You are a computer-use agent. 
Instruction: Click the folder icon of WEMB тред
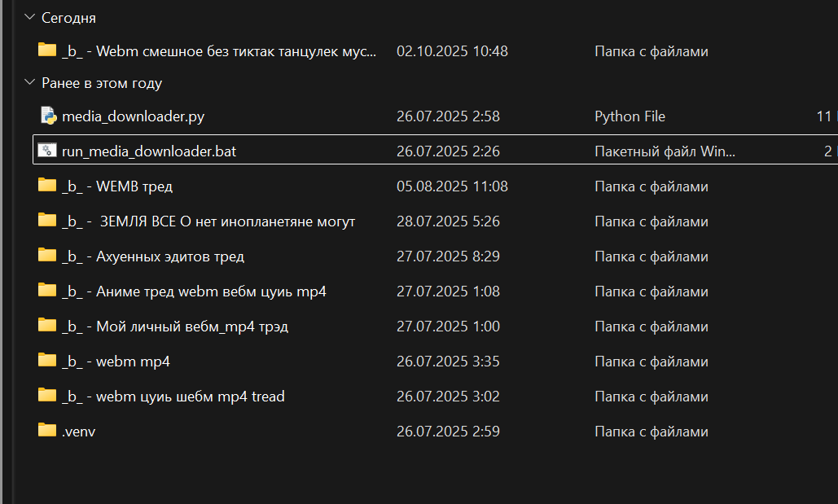[47, 186]
